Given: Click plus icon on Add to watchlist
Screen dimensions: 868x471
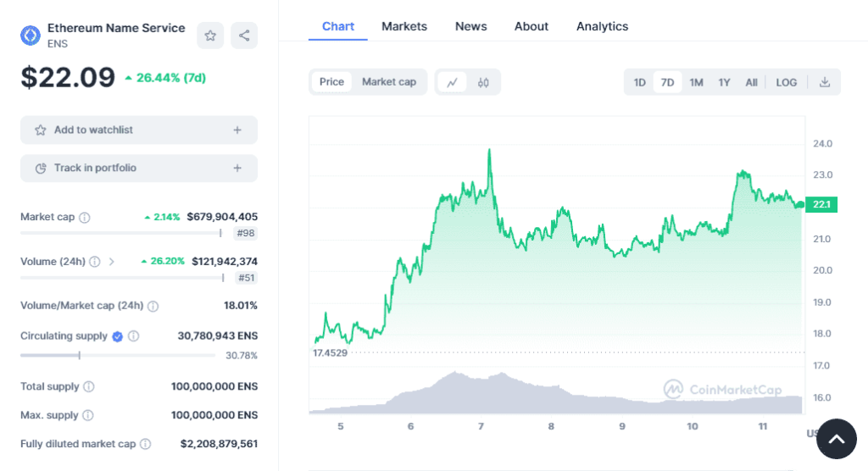Looking at the screenshot, I should pos(237,130).
